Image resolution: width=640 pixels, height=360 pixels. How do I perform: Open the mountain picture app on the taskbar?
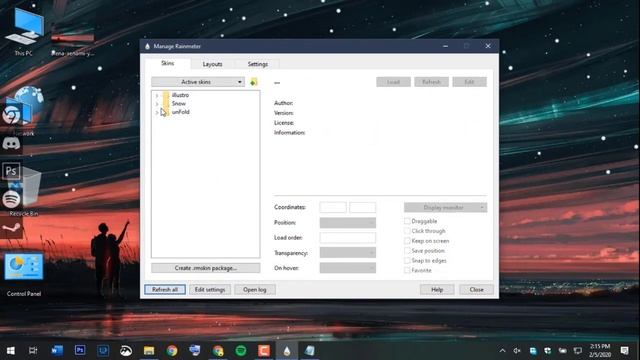126,351
